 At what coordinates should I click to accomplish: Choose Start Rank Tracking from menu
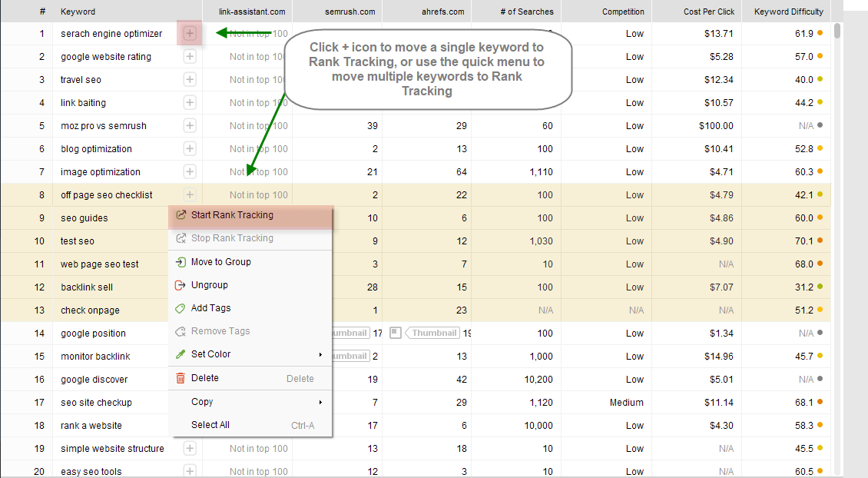250,215
